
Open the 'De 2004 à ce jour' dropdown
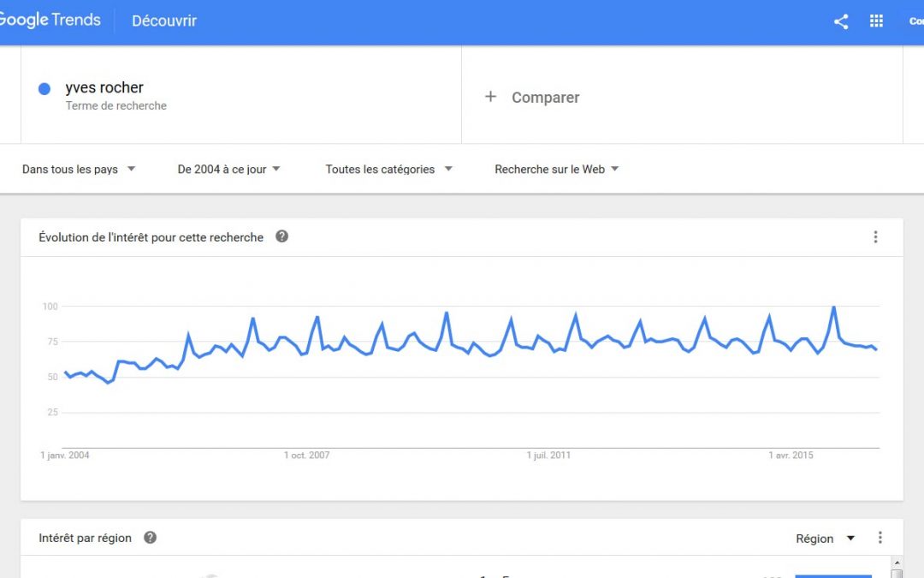click(228, 170)
